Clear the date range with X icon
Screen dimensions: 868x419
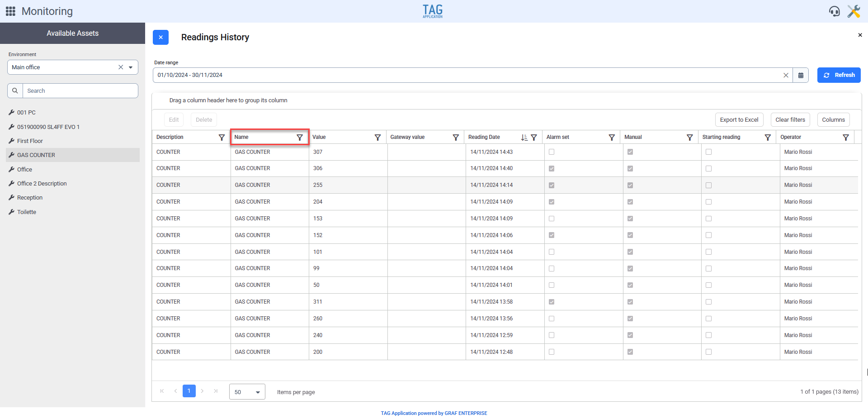tap(786, 75)
